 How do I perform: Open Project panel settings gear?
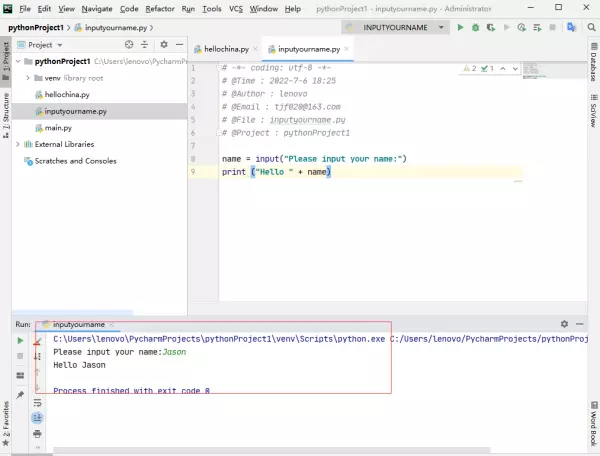164,45
